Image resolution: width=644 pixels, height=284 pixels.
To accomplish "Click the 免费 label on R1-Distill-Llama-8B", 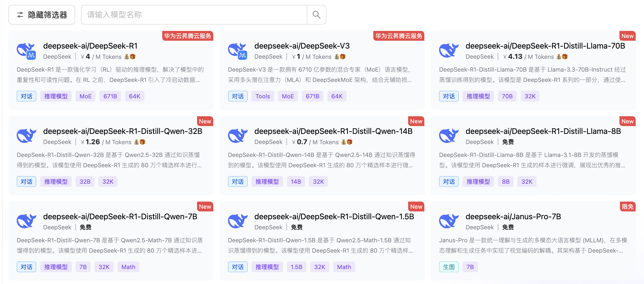I will coord(508,142).
